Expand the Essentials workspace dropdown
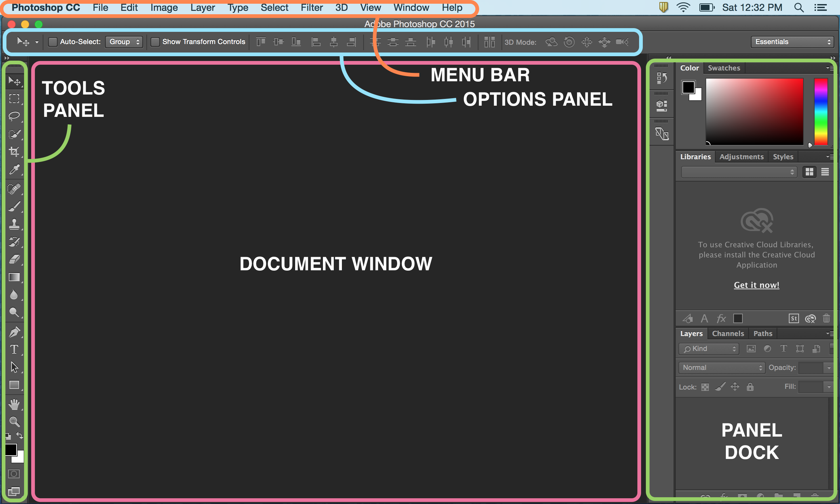Image resolution: width=840 pixels, height=504 pixels. pyautogui.click(x=793, y=41)
